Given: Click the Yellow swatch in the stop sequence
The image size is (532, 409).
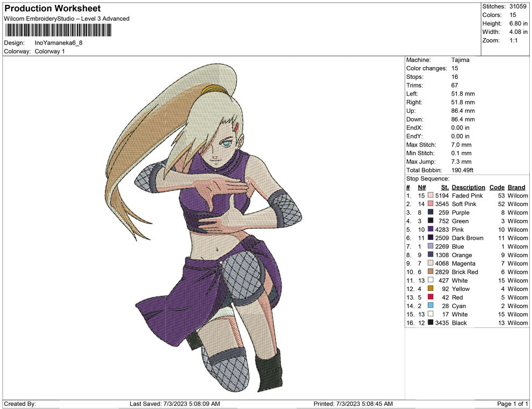Looking at the screenshot, I should point(430,289).
